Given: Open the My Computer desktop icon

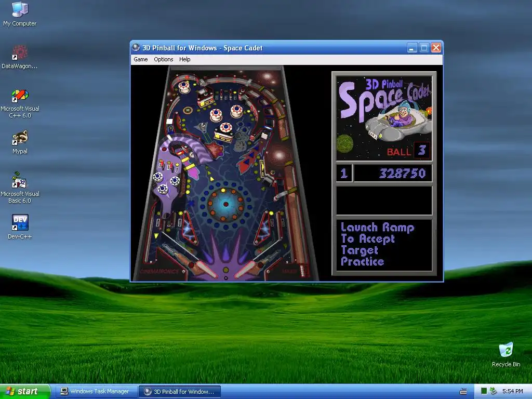Looking at the screenshot, I should 20,14.
